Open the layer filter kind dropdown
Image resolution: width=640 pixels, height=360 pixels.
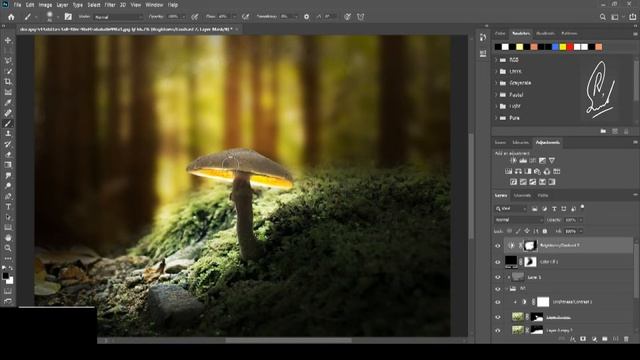click(511, 209)
